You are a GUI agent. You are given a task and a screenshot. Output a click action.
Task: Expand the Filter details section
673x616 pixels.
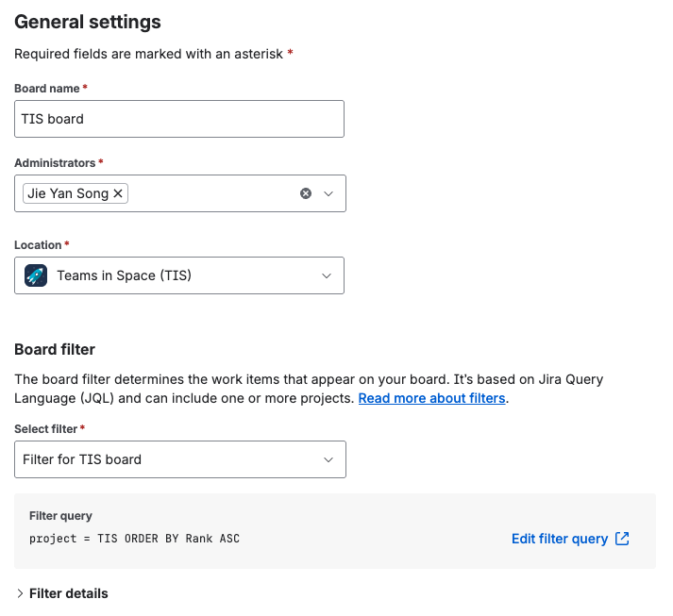(x=20, y=593)
